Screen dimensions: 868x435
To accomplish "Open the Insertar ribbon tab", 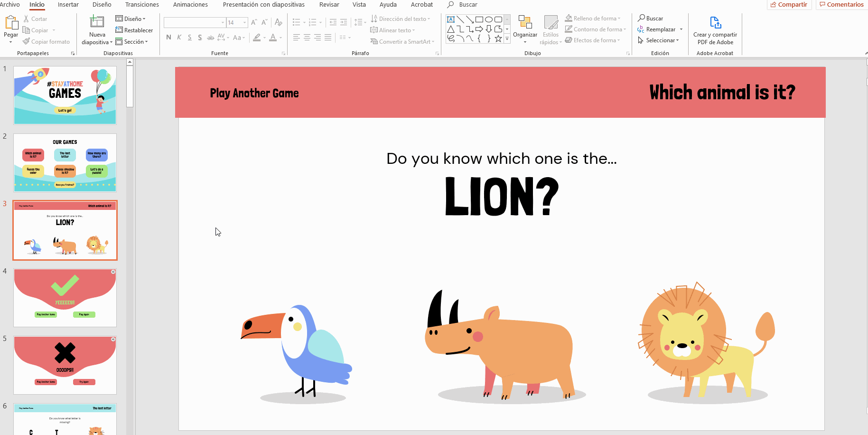I will coord(68,4).
